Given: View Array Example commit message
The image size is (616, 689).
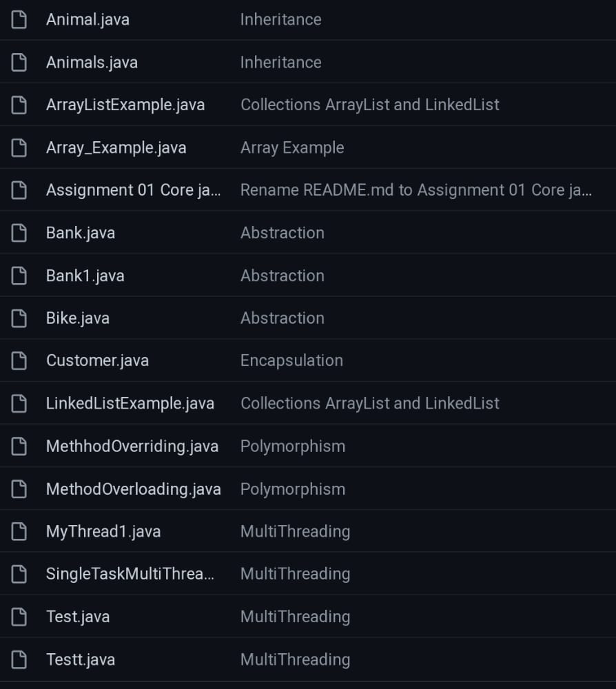Looking at the screenshot, I should point(292,147).
